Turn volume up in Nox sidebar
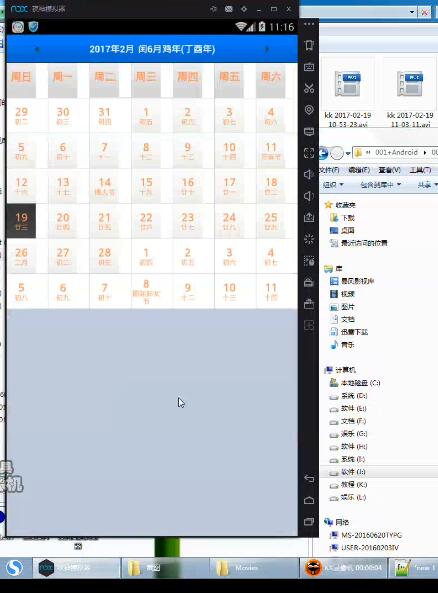The width and height of the screenshot is (438, 593). tap(309, 174)
